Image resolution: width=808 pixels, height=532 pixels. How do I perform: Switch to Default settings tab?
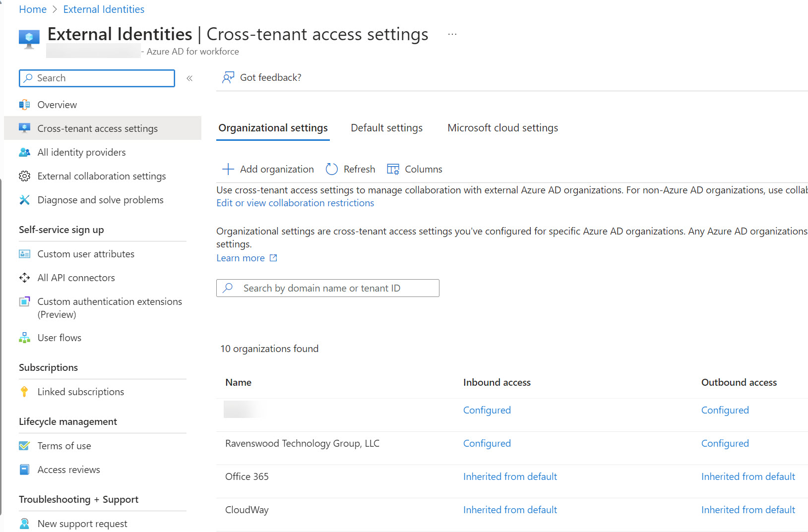pyautogui.click(x=386, y=128)
